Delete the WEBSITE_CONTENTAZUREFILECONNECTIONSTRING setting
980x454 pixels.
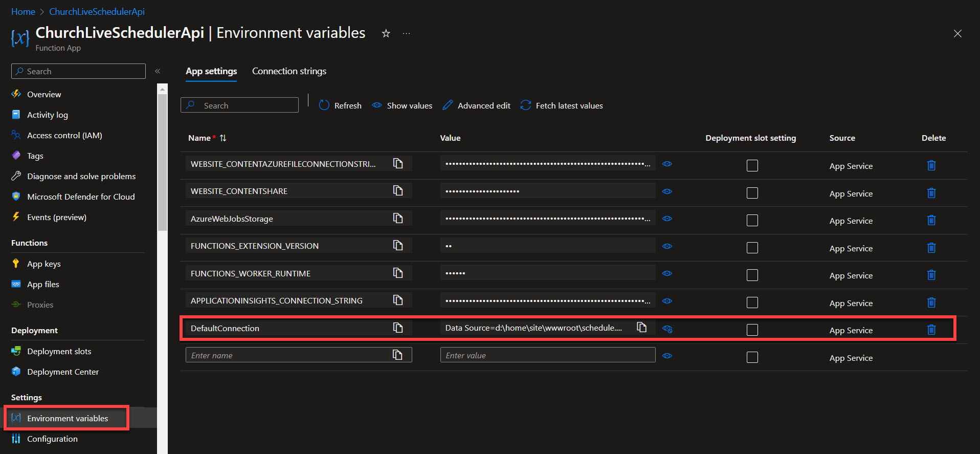931,165
